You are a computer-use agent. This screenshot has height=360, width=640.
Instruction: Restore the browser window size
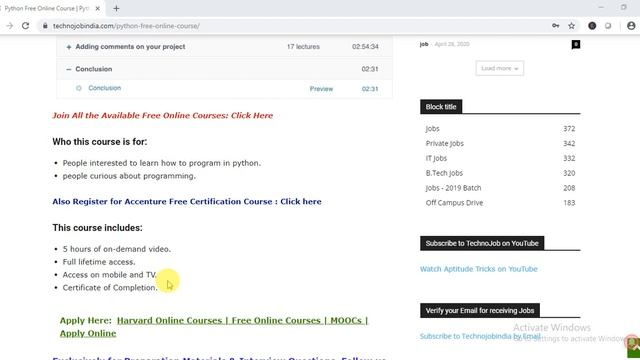[623, 7]
